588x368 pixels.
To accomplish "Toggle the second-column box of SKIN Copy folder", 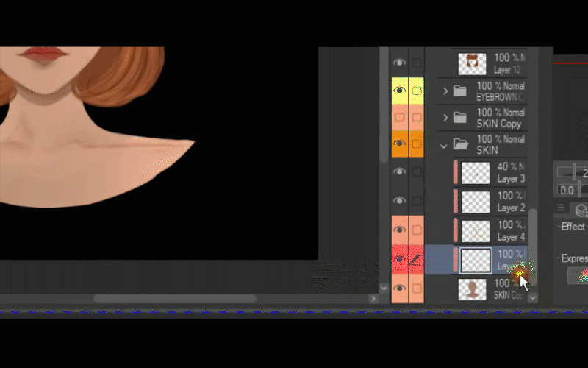I will [416, 117].
